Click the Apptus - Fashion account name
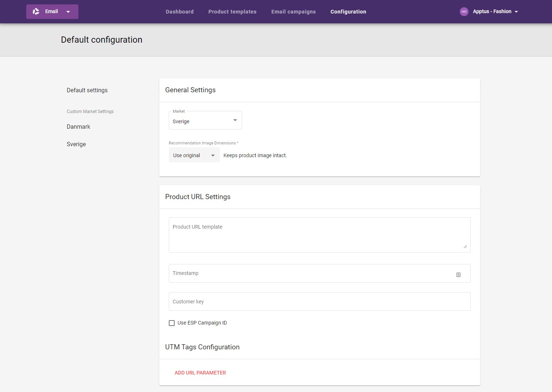 [x=492, y=12]
